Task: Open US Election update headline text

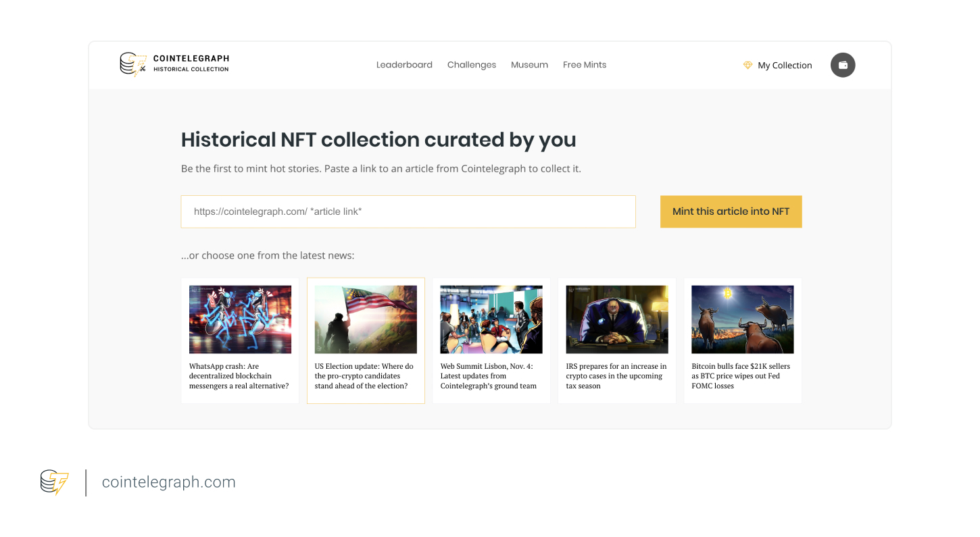Action: [364, 376]
